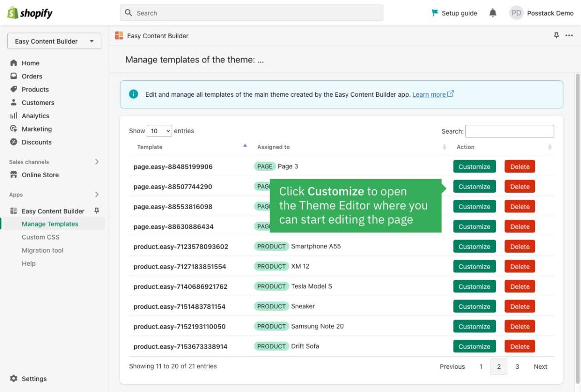Delete the Drift Sofa template
The image size is (581, 392).
520,347
